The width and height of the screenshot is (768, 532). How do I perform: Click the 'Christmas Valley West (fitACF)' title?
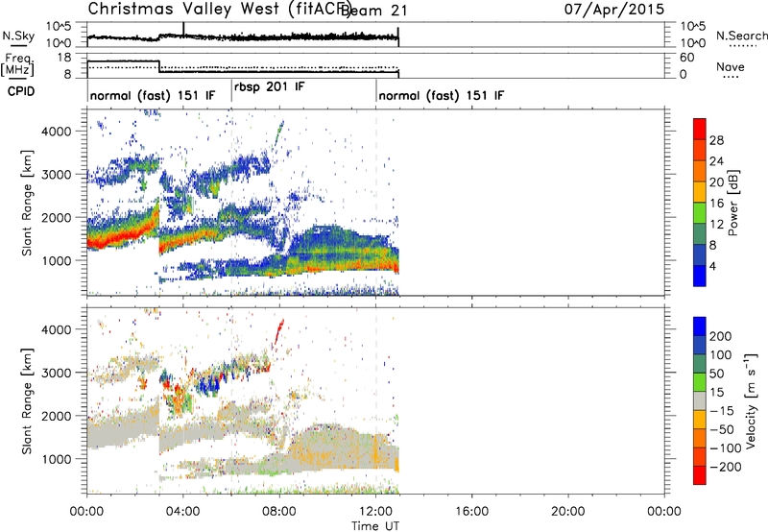[x=218, y=10]
